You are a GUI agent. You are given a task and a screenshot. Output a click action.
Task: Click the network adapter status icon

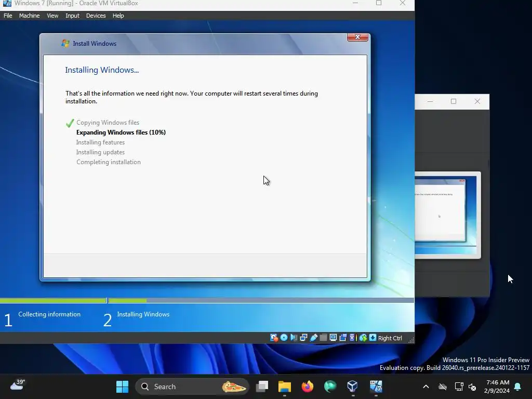[303, 338]
